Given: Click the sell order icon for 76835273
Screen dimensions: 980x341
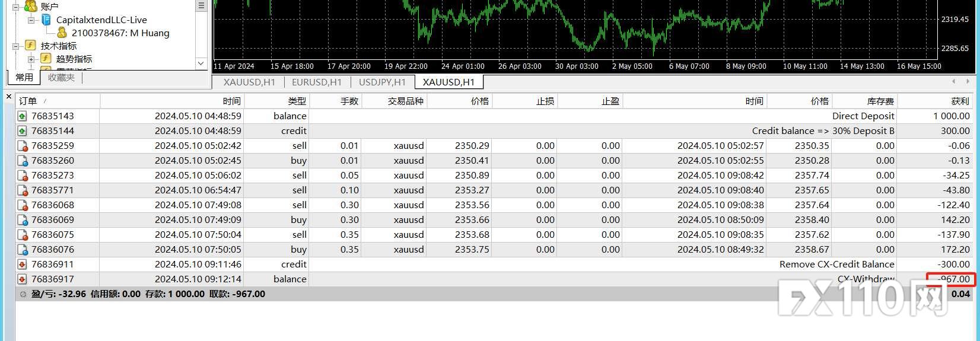Looking at the screenshot, I should (x=23, y=176).
